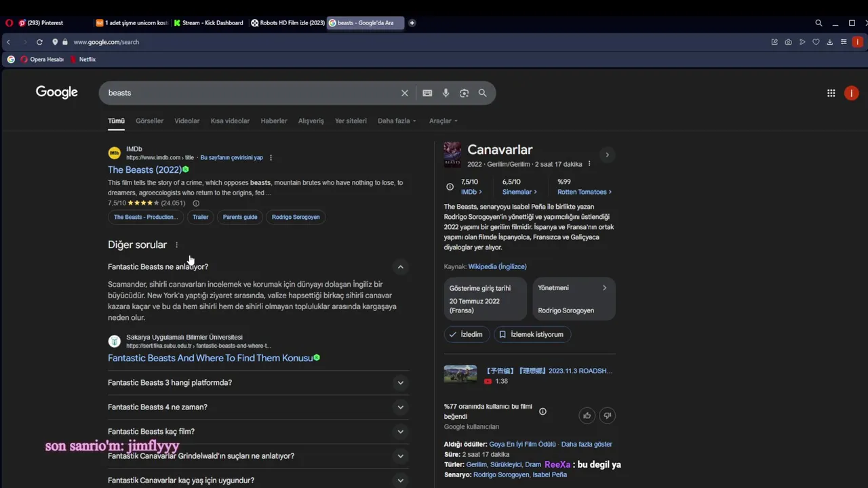
Task: Add page to bookmarks heart
Action: pyautogui.click(x=816, y=42)
